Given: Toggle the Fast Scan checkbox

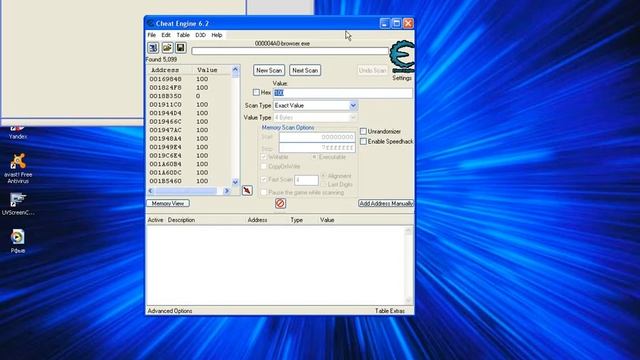Looking at the screenshot, I should (264, 180).
